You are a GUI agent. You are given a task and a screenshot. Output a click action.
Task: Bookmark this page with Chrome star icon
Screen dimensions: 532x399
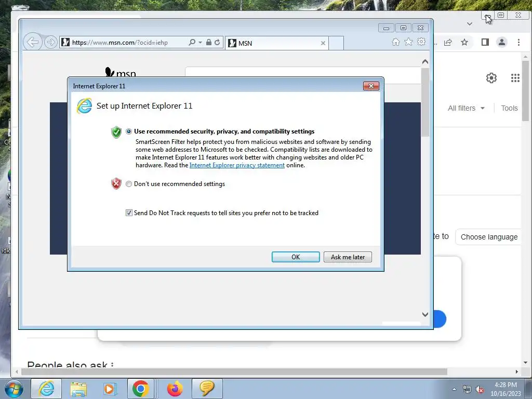(464, 43)
